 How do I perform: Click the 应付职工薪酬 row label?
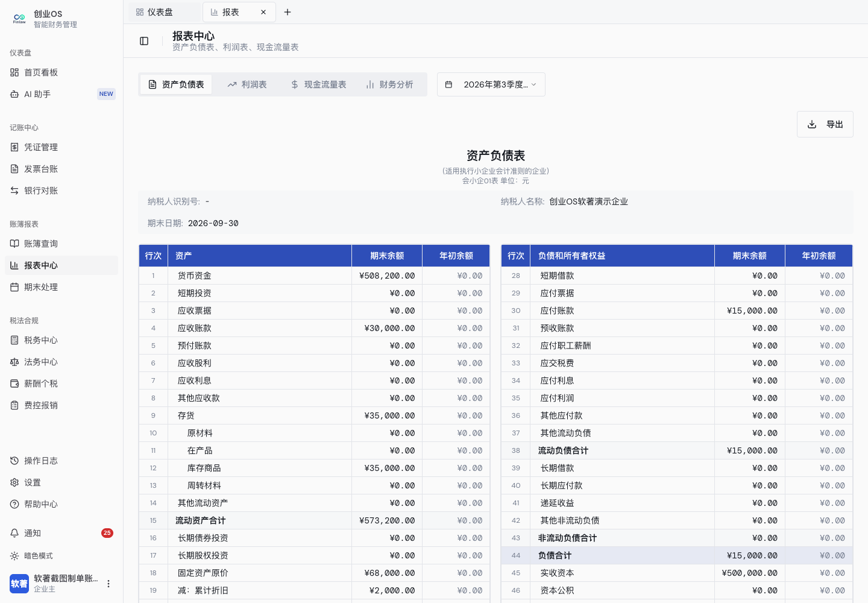coord(566,346)
